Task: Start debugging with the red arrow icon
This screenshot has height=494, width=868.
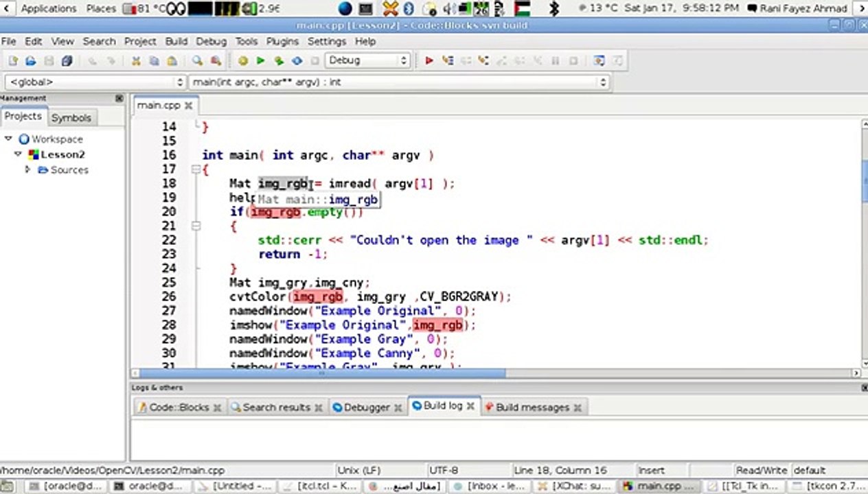Action: coord(429,60)
